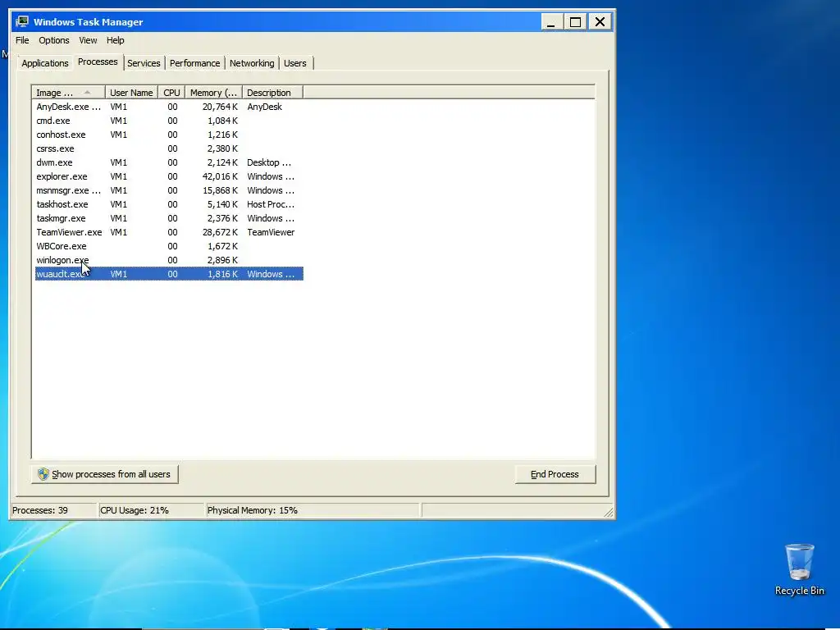Select the TeamViewer.exe process
840x630 pixels.
pos(169,232)
